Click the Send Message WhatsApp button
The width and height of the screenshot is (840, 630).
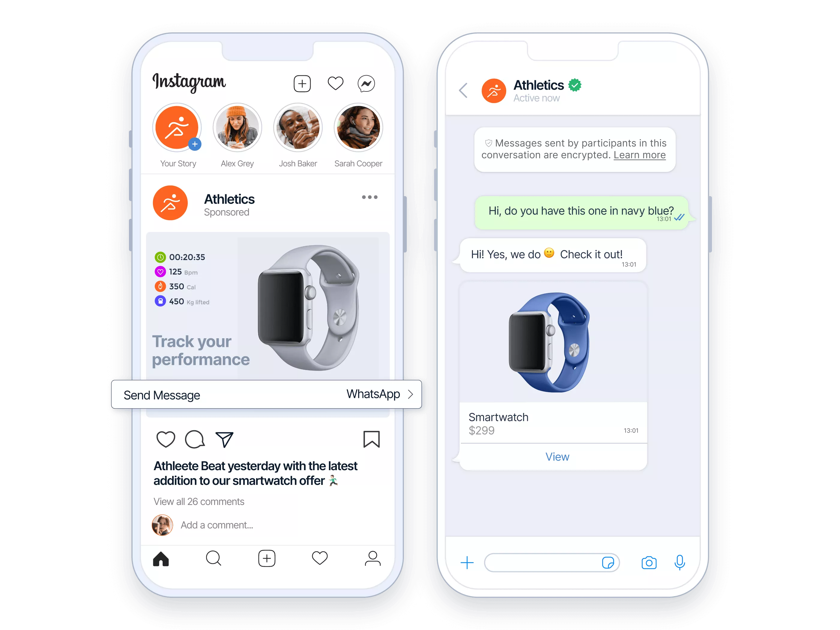[268, 395]
